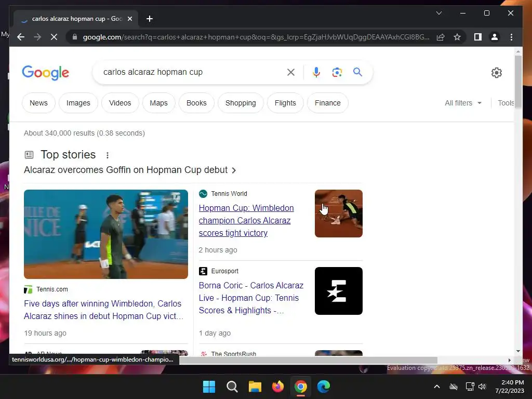Image resolution: width=532 pixels, height=399 pixels.
Task: Switch to Flights results
Action: tap(285, 103)
